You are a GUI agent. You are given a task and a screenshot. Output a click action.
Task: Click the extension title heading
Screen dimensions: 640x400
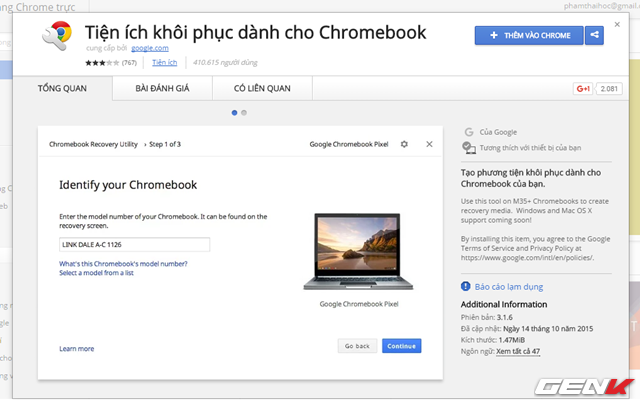pos(256,33)
